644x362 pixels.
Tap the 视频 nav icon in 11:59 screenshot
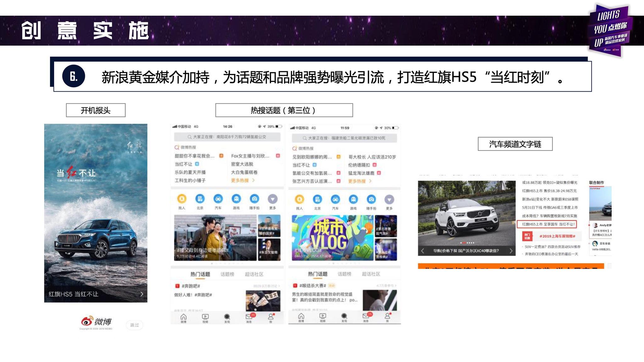tap(323, 316)
